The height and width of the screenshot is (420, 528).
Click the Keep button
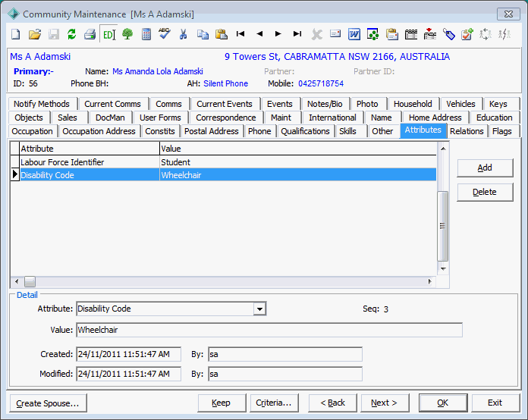pyautogui.click(x=222, y=403)
